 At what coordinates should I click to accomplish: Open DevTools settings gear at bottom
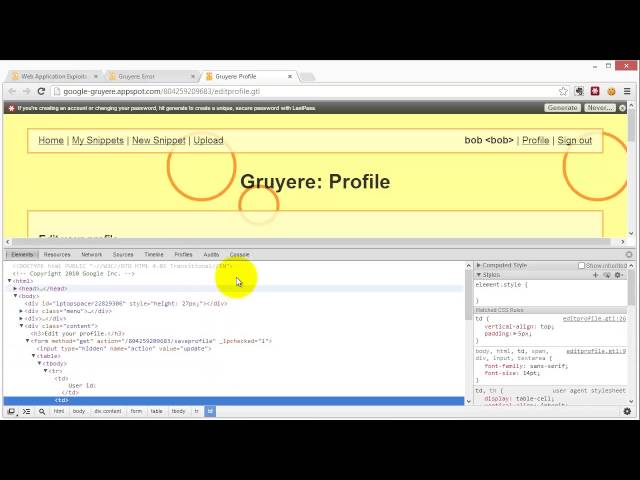click(x=627, y=411)
